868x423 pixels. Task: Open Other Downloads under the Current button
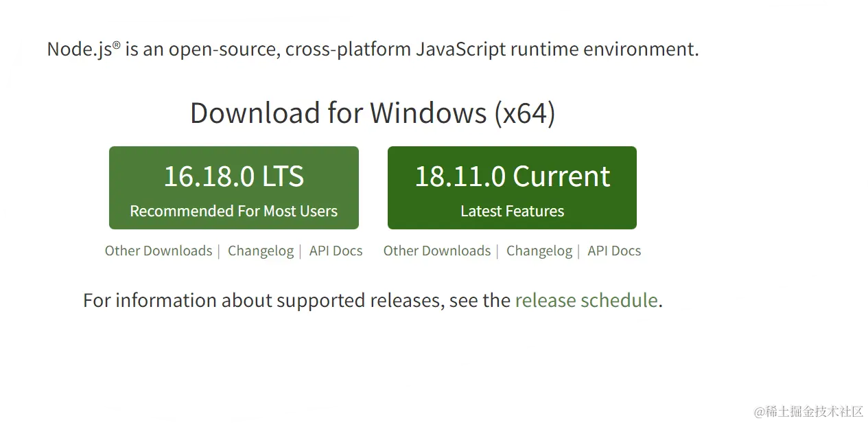coord(437,251)
